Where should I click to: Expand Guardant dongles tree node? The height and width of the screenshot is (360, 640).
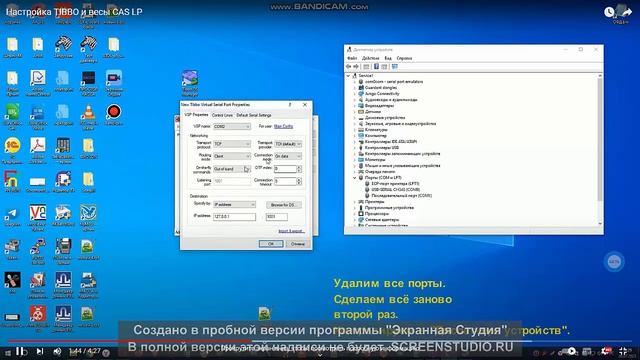[x=354, y=88]
